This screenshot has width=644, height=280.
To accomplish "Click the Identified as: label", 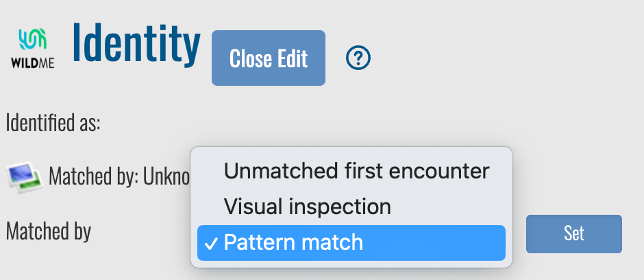I will (x=53, y=124).
